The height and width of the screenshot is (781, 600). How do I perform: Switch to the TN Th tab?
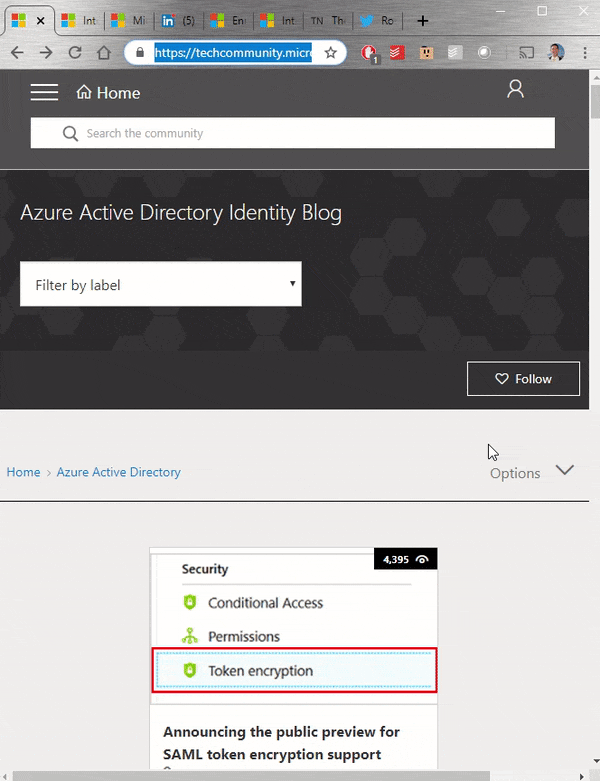[328, 21]
